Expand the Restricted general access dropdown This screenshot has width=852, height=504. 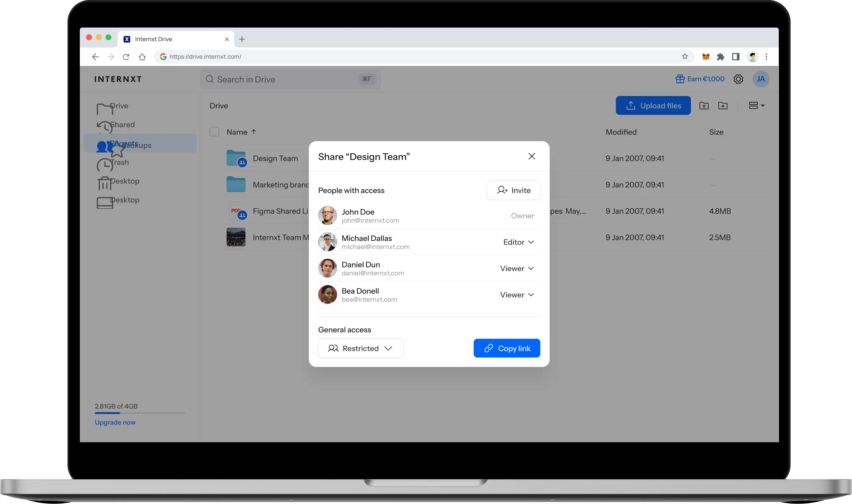pos(360,348)
